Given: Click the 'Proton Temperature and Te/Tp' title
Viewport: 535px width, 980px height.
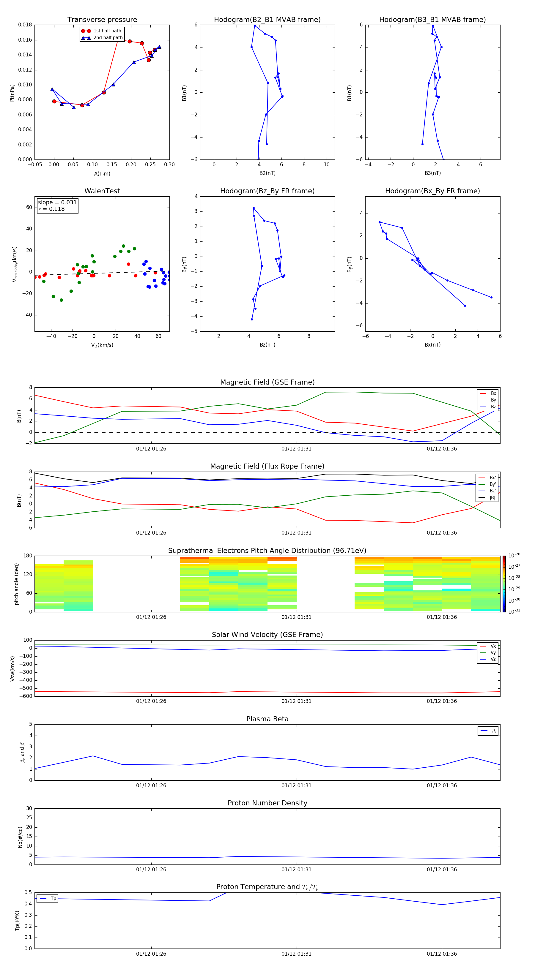Looking at the screenshot, I should (267, 887).
